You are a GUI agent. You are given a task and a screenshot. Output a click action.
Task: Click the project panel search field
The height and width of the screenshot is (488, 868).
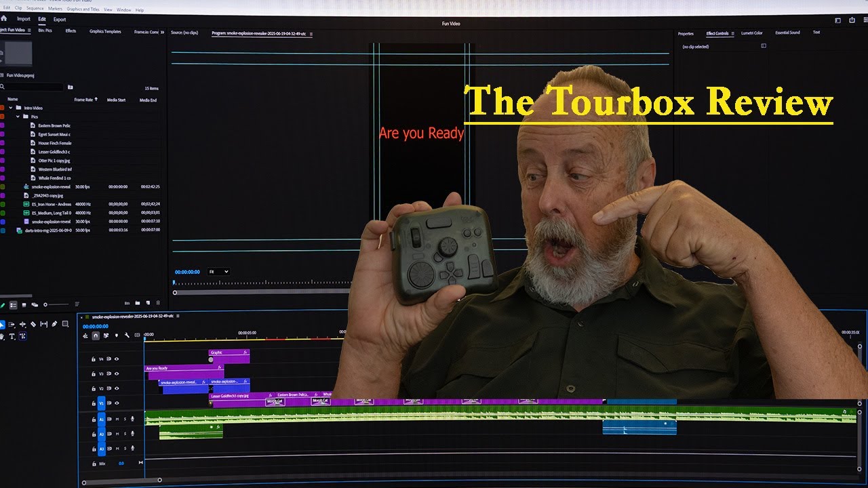tap(33, 87)
